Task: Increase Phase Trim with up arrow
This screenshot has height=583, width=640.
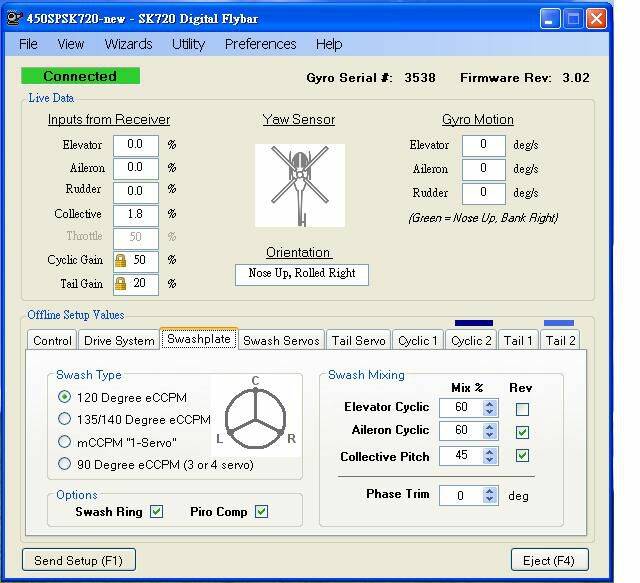Action: (x=489, y=491)
